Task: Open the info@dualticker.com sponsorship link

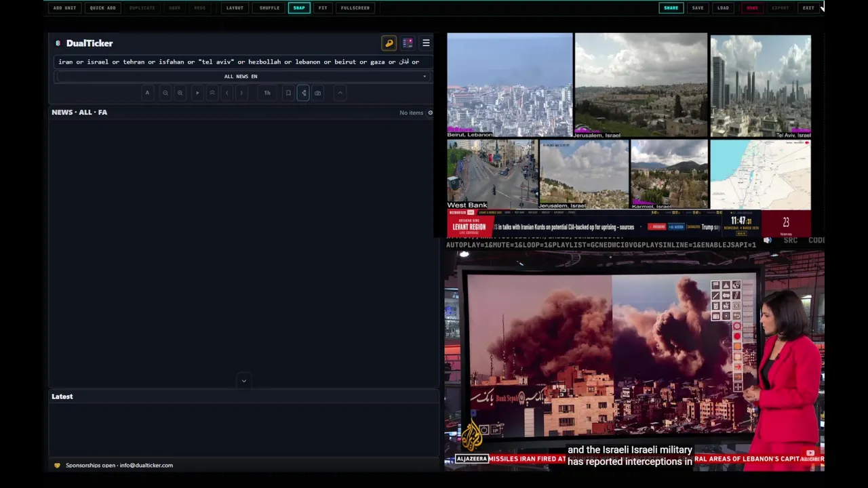Action: click(146, 466)
